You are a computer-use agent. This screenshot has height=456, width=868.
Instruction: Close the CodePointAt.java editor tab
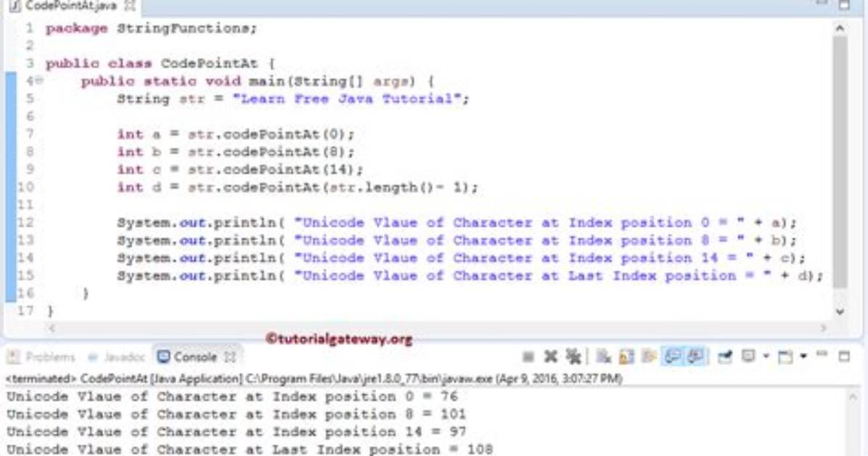(129, 6)
